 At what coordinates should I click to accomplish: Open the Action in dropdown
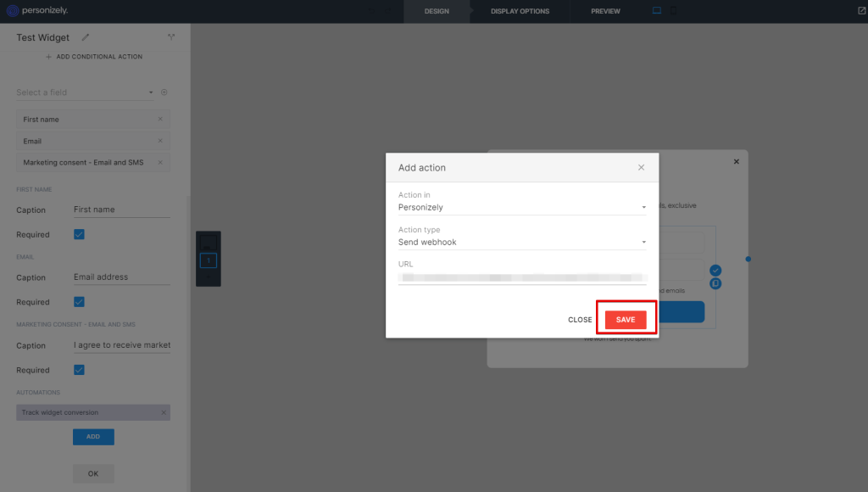(521, 207)
